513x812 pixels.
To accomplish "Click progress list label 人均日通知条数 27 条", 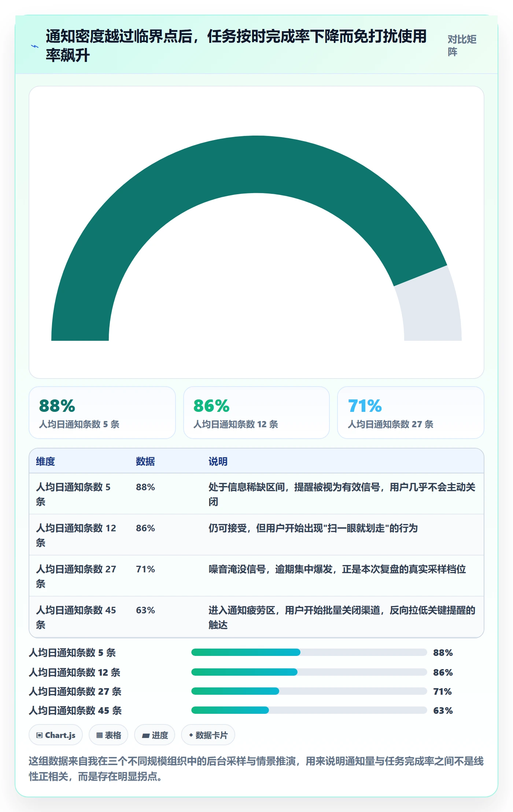I will [75, 691].
